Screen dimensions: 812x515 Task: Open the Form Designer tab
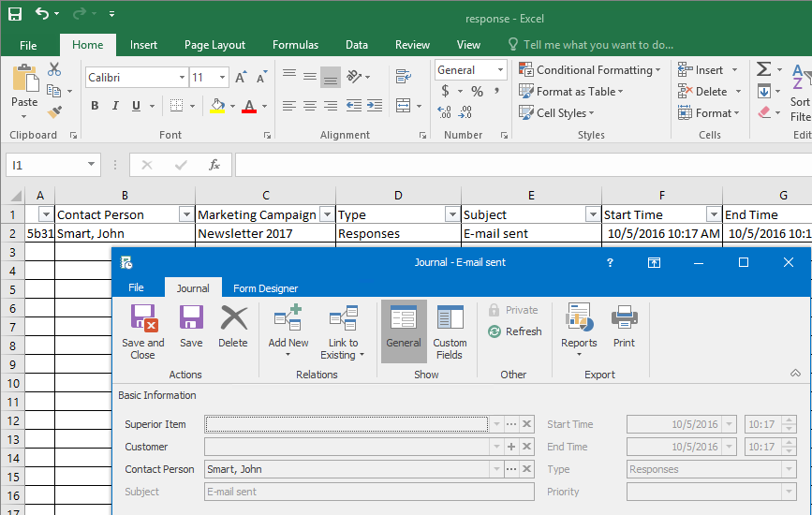[266, 288]
